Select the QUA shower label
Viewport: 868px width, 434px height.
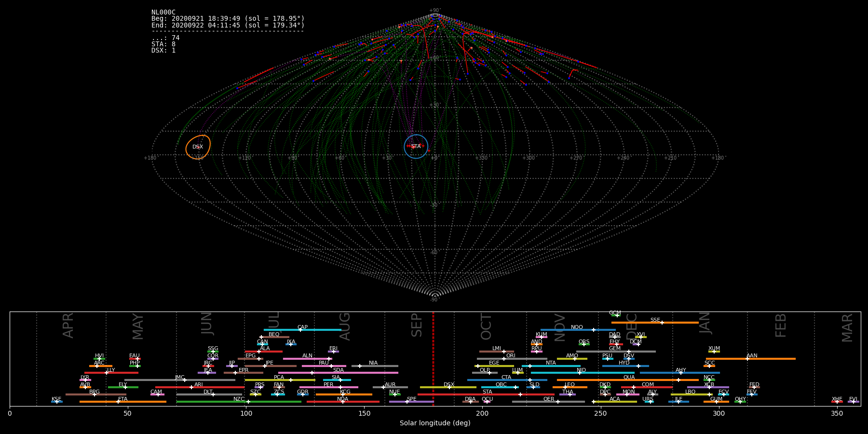629,378
